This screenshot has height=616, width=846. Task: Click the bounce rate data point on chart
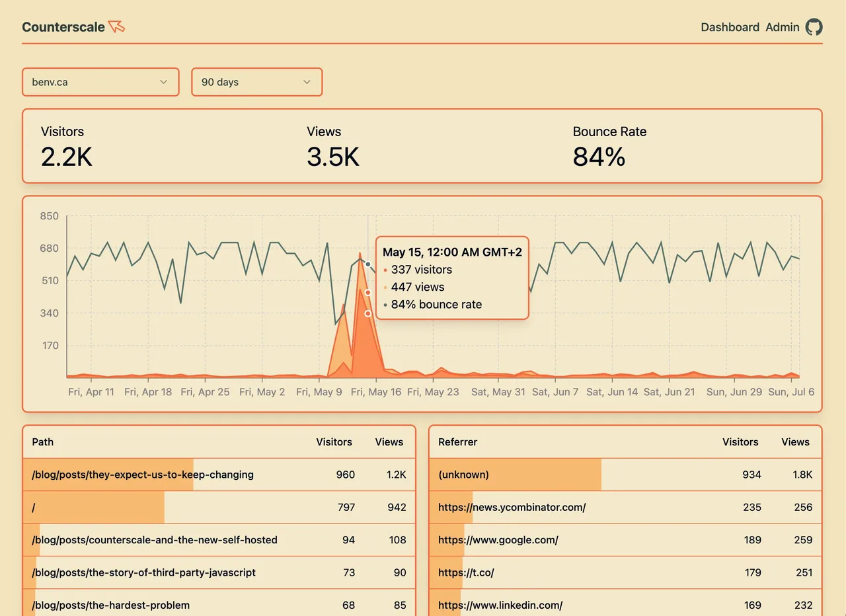click(368, 264)
